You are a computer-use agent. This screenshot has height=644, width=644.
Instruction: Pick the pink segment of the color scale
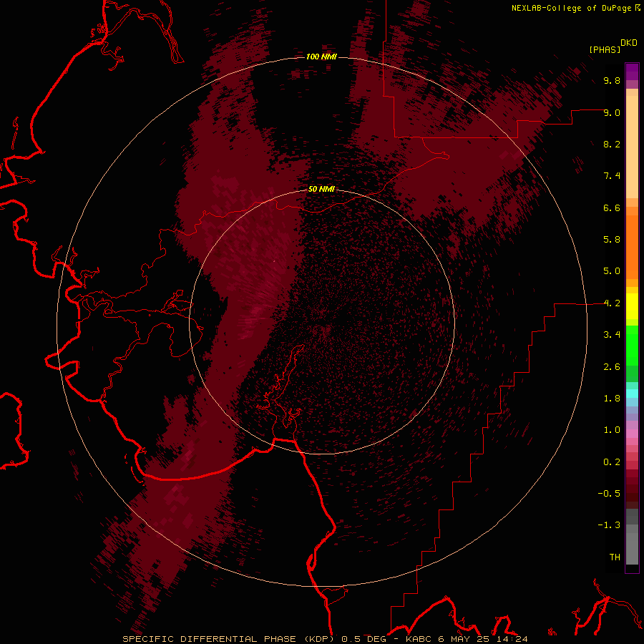pyautogui.click(x=632, y=434)
